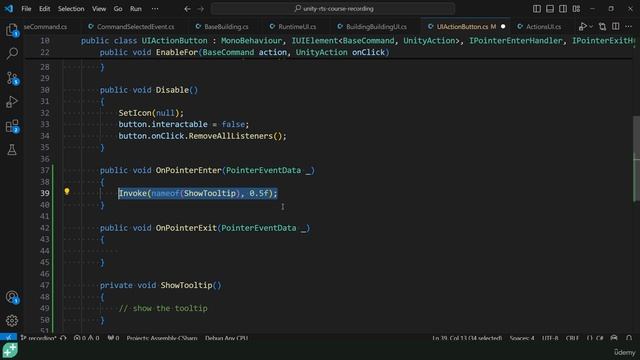
Task: Open the Explorer view in the activity bar
Action: (12, 30)
